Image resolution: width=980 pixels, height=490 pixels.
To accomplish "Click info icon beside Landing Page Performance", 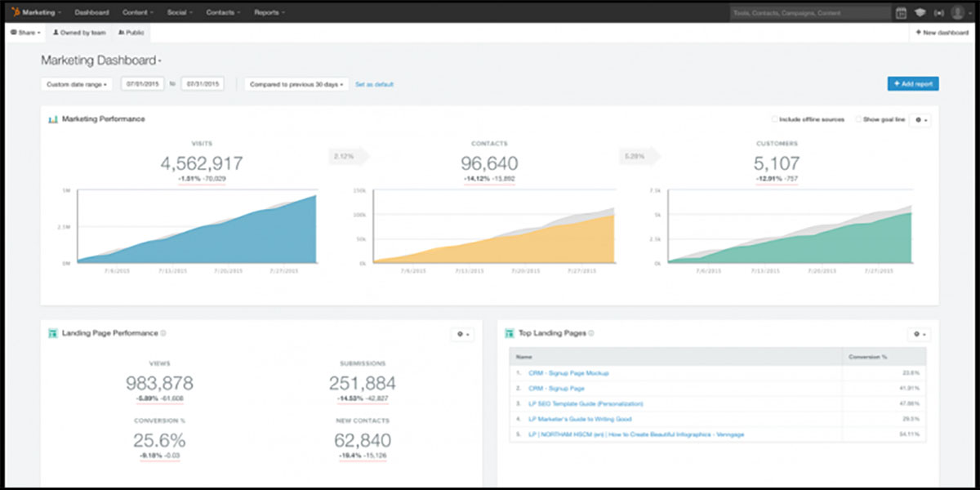I will [x=163, y=333].
